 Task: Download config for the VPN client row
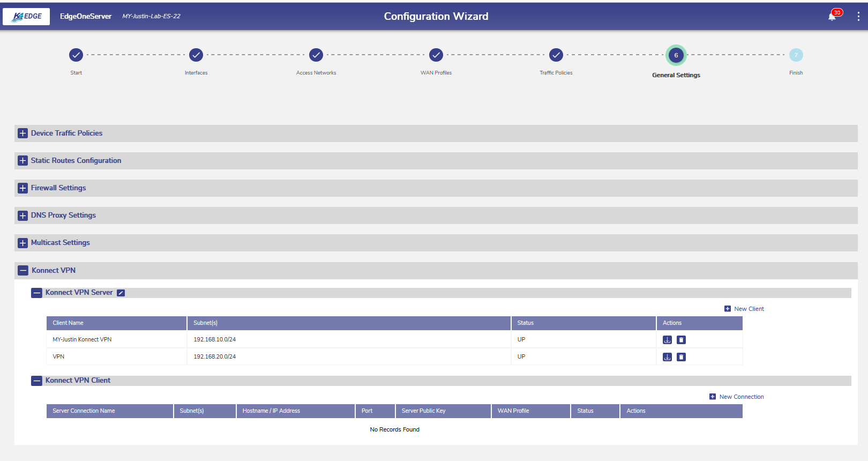[667, 357]
